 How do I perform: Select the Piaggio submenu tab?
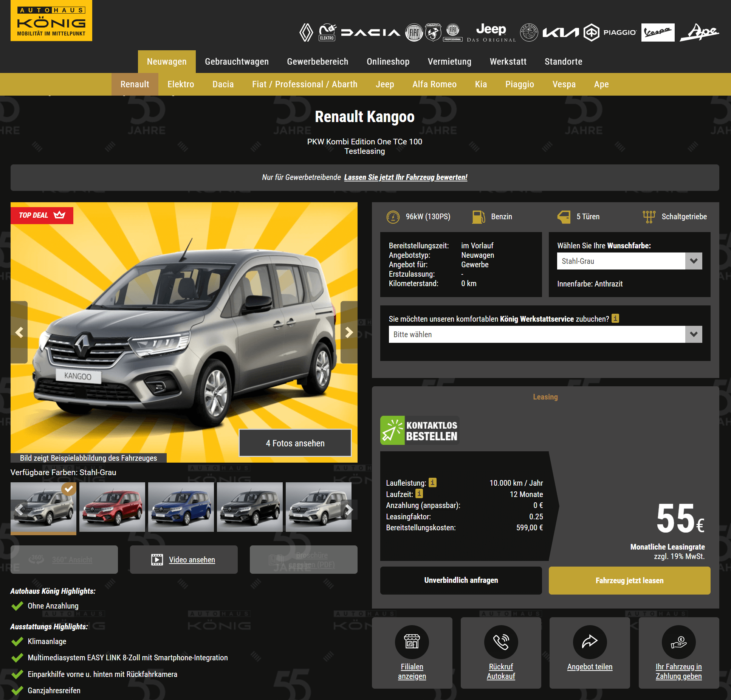coord(520,84)
